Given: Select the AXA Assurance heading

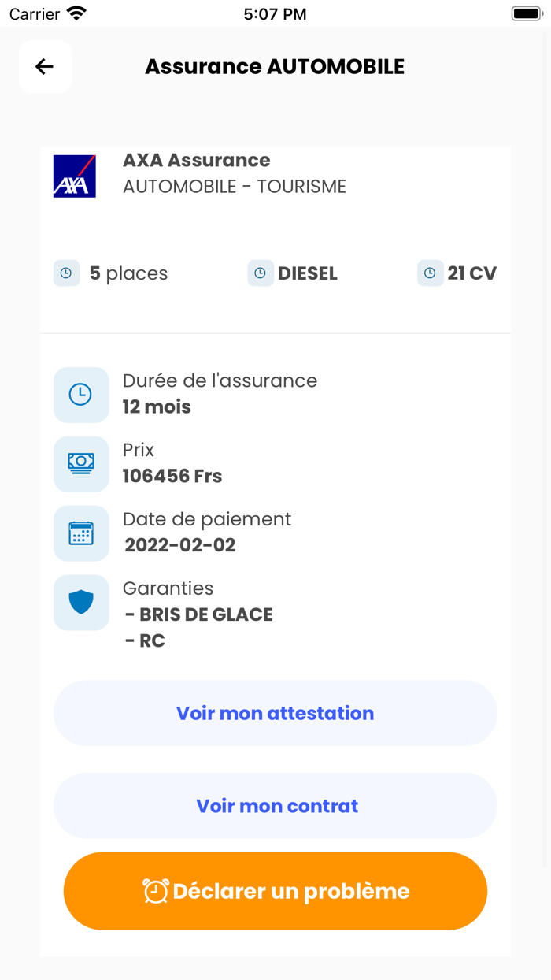Looking at the screenshot, I should tap(197, 160).
